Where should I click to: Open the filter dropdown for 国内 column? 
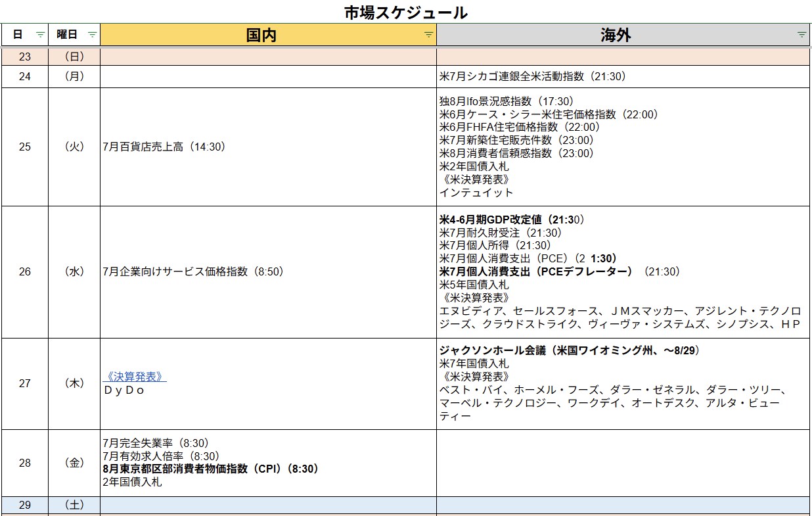coord(428,35)
